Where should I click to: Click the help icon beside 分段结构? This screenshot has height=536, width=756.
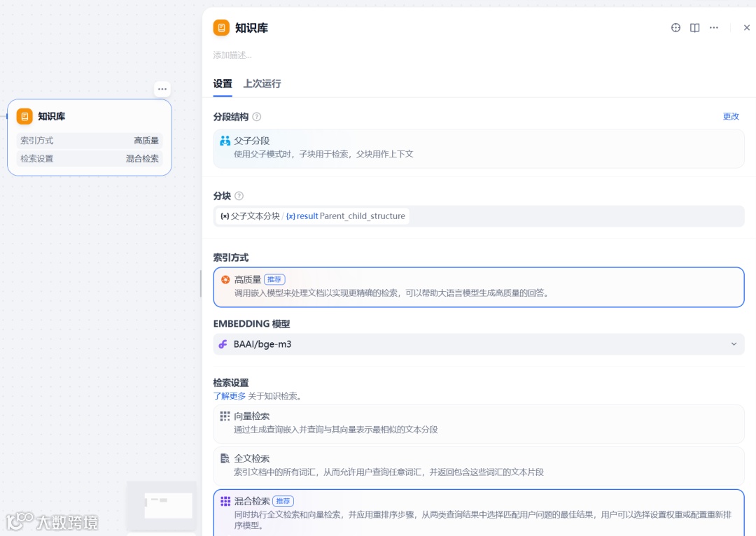257,117
